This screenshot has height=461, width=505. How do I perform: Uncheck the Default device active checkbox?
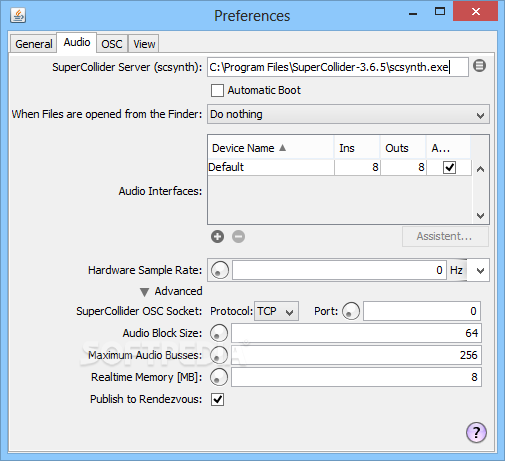pyautogui.click(x=449, y=167)
